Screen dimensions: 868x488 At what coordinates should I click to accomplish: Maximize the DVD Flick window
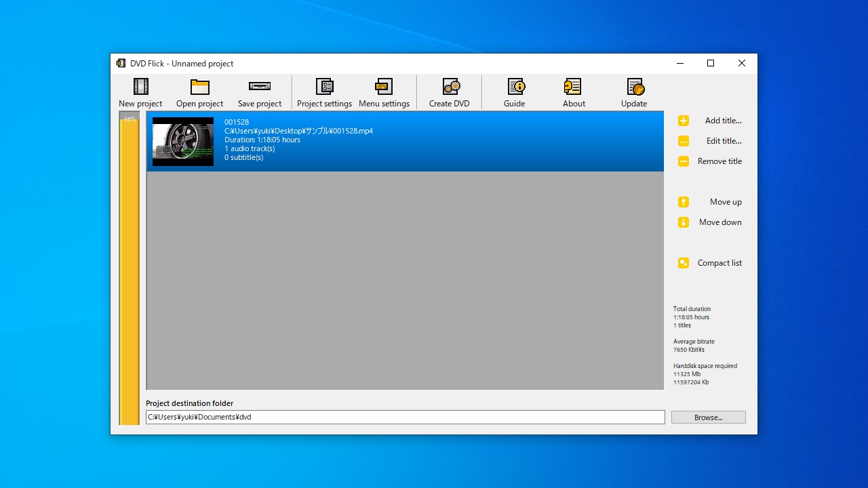pos(711,63)
